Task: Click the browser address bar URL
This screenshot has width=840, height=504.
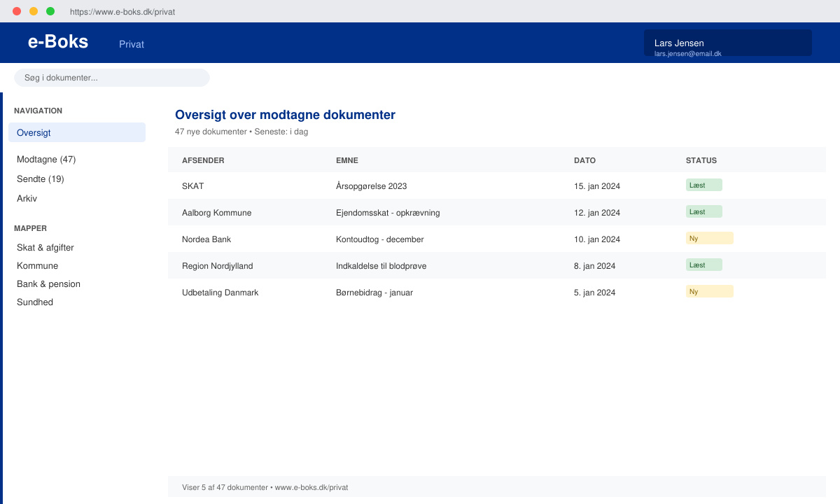Action: (122, 12)
